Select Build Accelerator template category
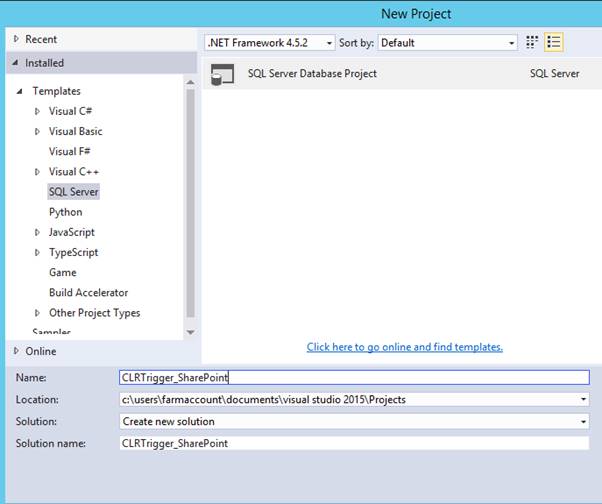 point(88,292)
